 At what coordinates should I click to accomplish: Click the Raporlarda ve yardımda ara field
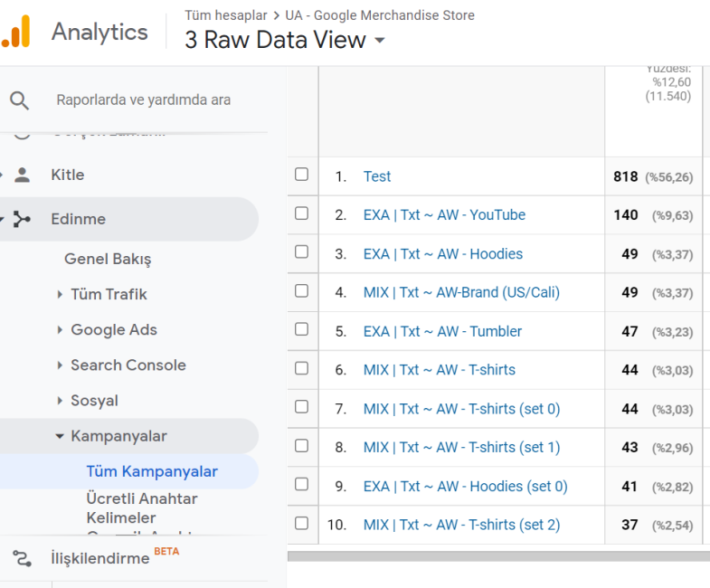coord(144,100)
